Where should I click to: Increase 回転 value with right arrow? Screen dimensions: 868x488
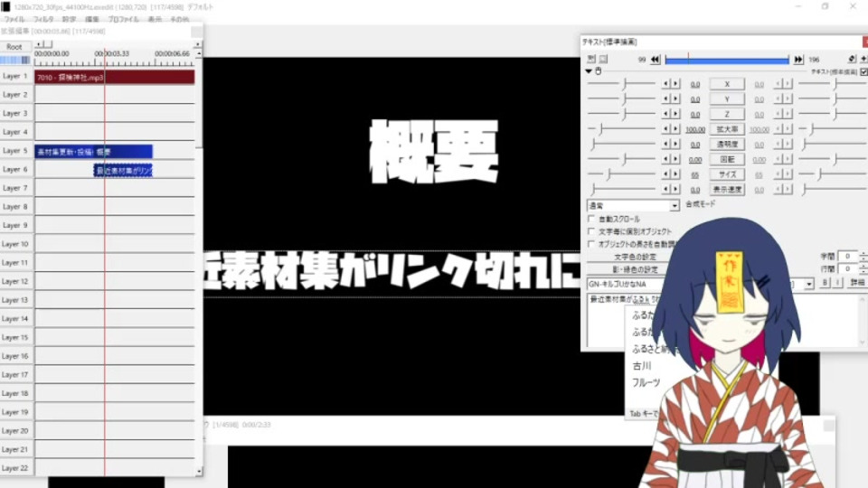point(675,159)
